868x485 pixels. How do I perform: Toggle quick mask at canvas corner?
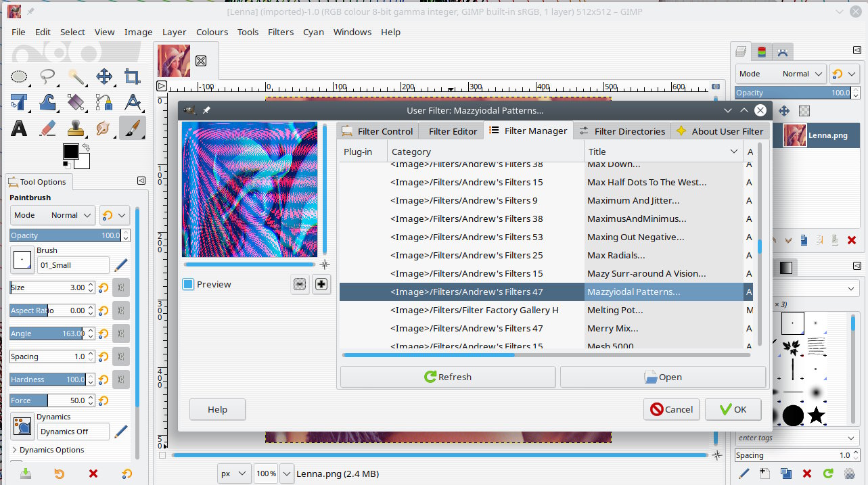tap(162, 456)
